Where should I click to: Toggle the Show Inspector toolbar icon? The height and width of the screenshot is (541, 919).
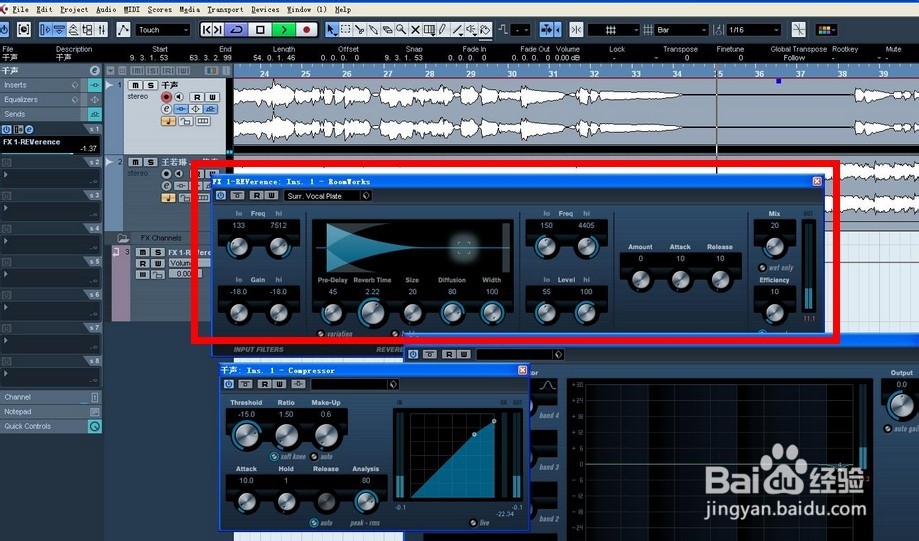45,29
